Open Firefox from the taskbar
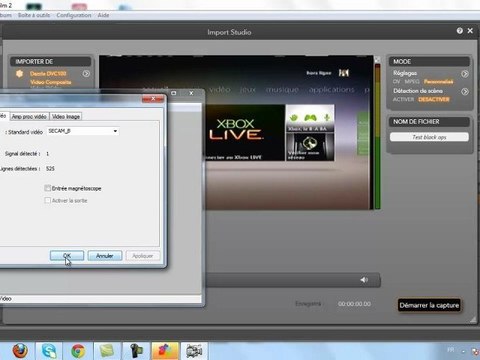The height and width of the screenshot is (360, 480). (x=20, y=351)
